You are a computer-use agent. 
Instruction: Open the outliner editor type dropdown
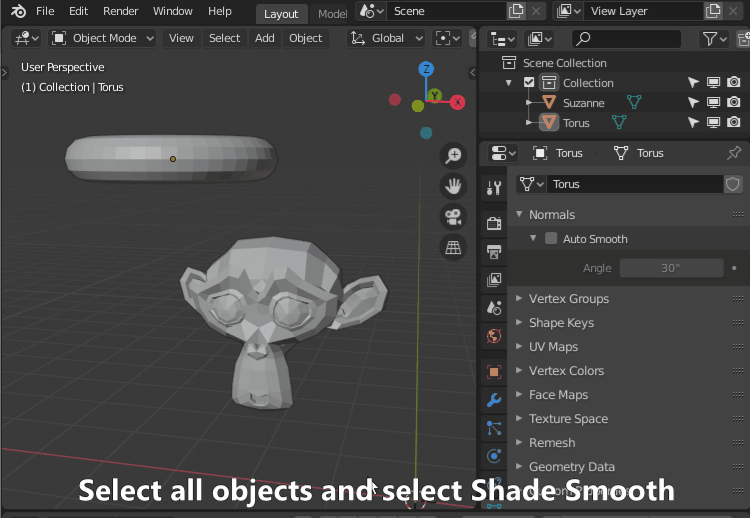(502, 39)
